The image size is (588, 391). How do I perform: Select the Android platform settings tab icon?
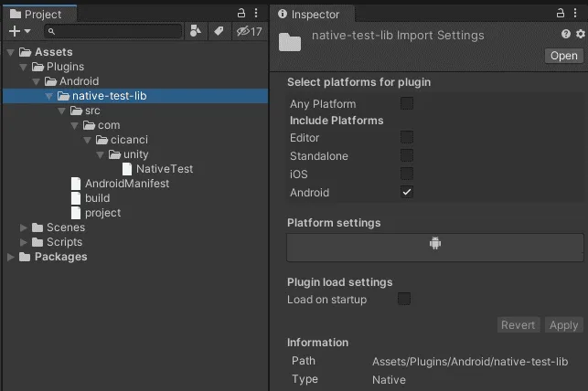435,243
